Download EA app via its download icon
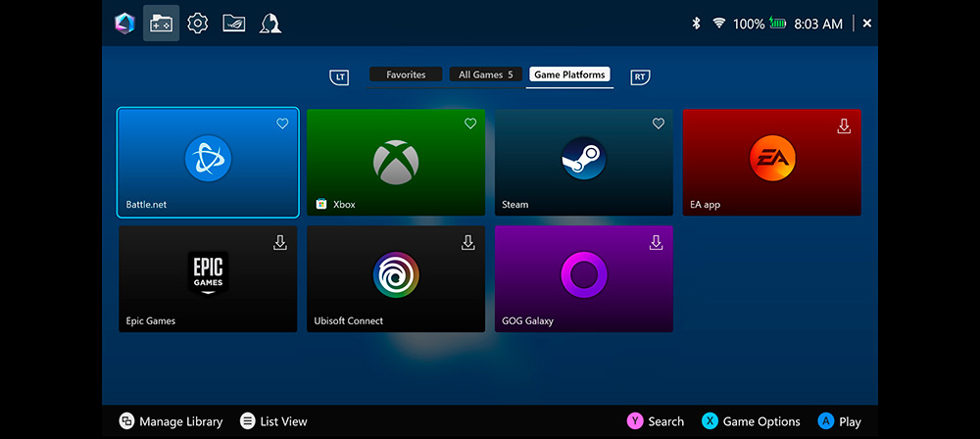The image size is (980, 439). (x=844, y=125)
